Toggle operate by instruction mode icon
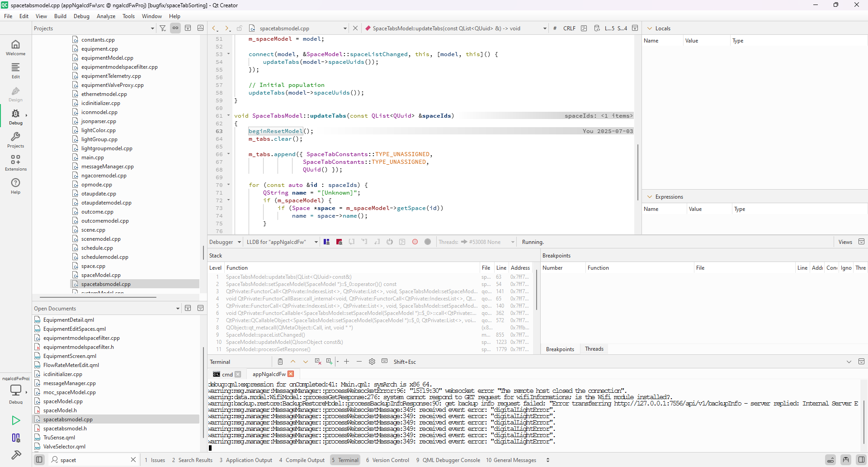Viewport: 868px width, 467px height. [x=402, y=242]
